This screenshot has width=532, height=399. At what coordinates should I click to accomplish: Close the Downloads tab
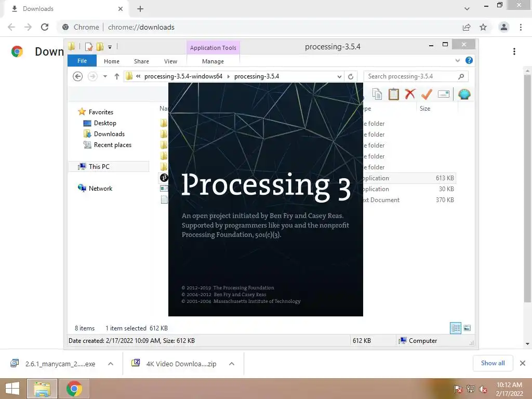(x=120, y=9)
